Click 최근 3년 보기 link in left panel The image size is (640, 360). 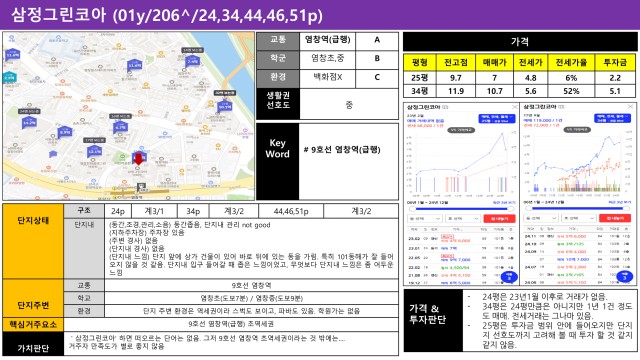tap(504, 202)
